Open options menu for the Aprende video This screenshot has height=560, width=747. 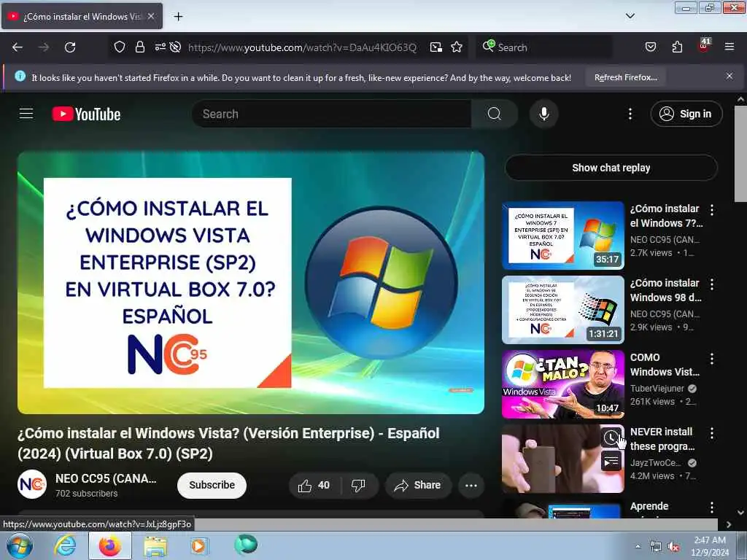tap(712, 507)
